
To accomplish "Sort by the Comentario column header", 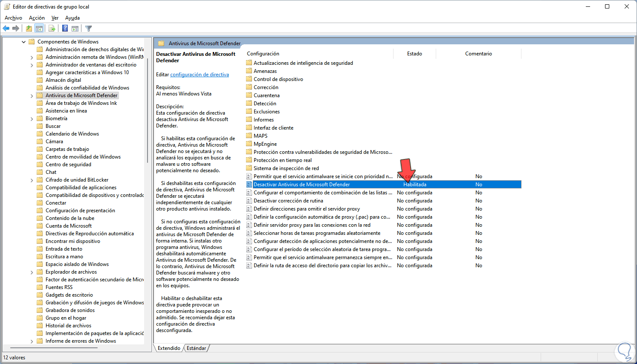I will point(478,54).
